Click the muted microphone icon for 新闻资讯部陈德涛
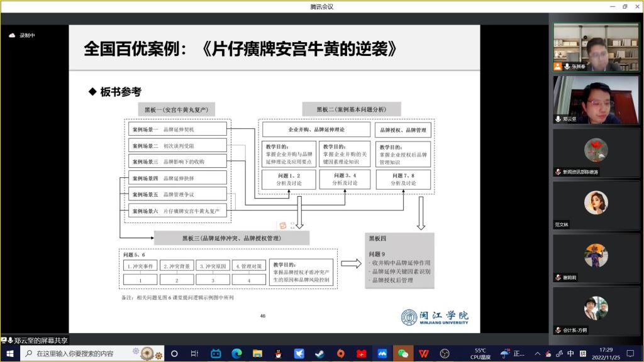 [x=558, y=172]
